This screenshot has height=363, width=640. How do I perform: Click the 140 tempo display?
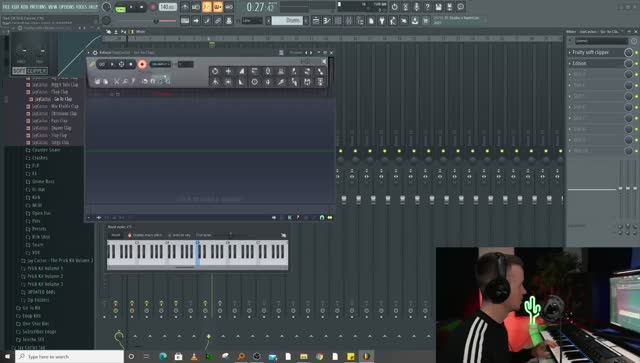pos(168,7)
